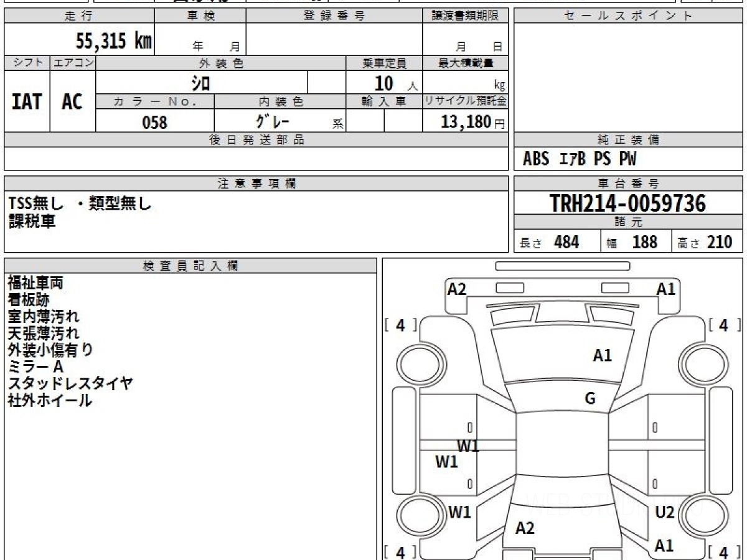Click the 譲渡書類期限 header
This screenshot has height=560, width=747.
(466, 16)
